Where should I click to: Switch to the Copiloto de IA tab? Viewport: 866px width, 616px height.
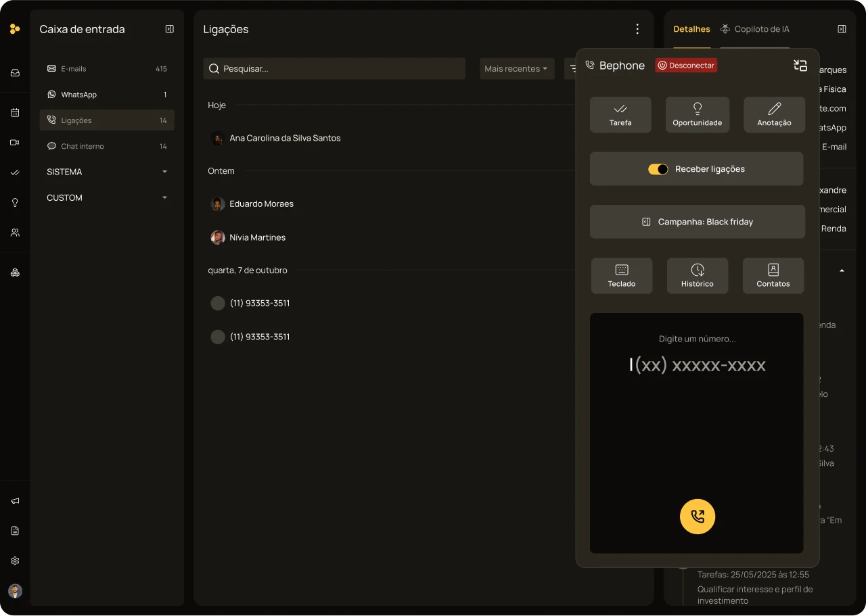tap(754, 29)
